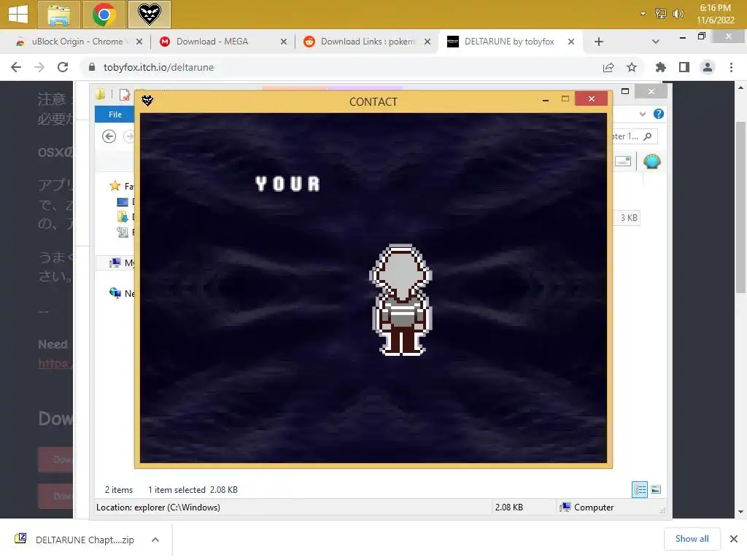The width and height of the screenshot is (747, 560).
Task: Open the DELTARUNE Chapt....zip download
Action: click(85, 540)
